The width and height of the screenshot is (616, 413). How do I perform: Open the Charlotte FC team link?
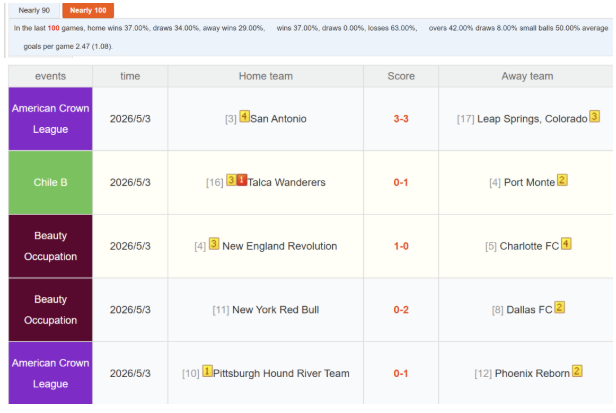(529, 246)
